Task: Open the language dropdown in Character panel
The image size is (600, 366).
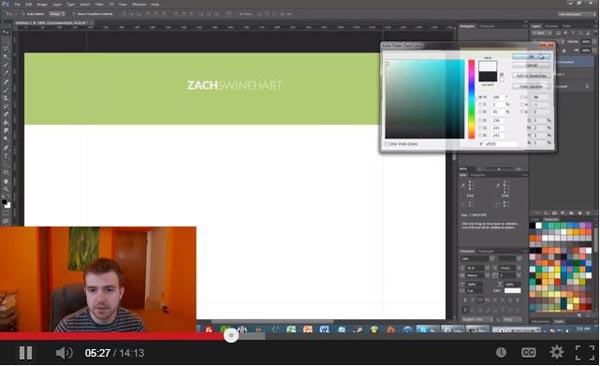Action: coord(477,319)
